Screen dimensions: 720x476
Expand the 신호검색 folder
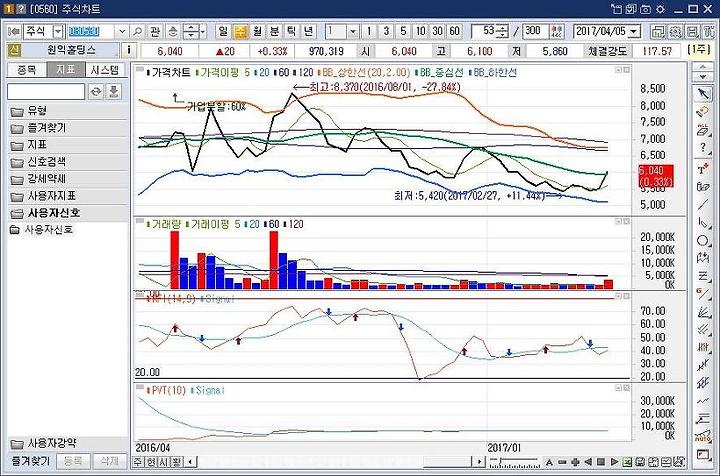click(x=67, y=162)
